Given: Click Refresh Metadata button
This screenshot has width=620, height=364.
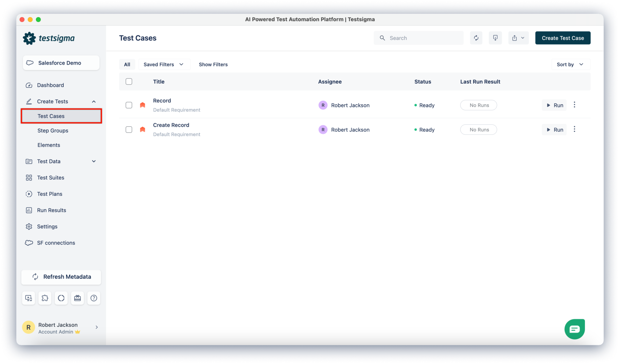Looking at the screenshot, I should pyautogui.click(x=61, y=277).
